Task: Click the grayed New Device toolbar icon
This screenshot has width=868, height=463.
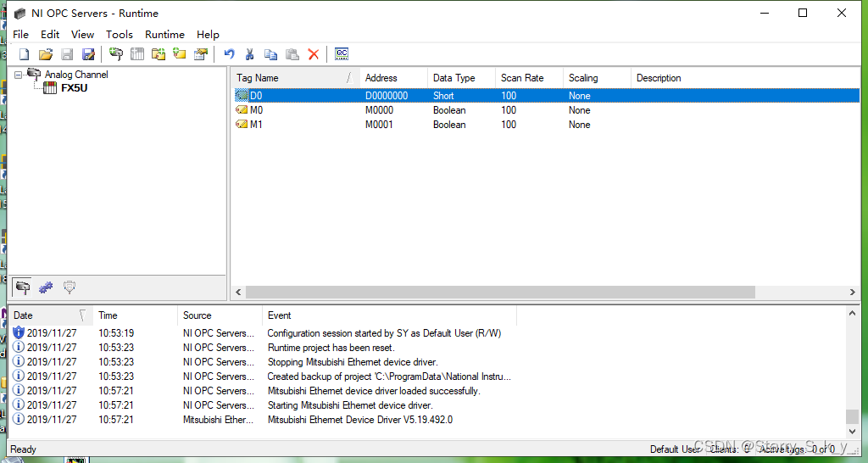Action: (x=136, y=54)
